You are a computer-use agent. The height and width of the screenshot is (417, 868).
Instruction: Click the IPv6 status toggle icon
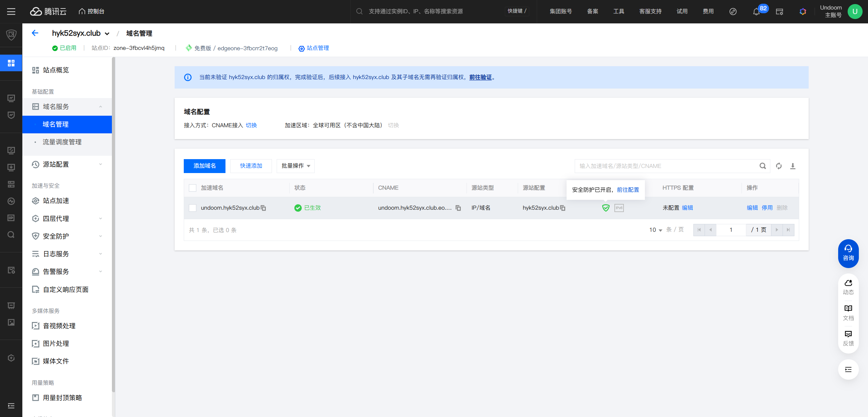click(619, 208)
